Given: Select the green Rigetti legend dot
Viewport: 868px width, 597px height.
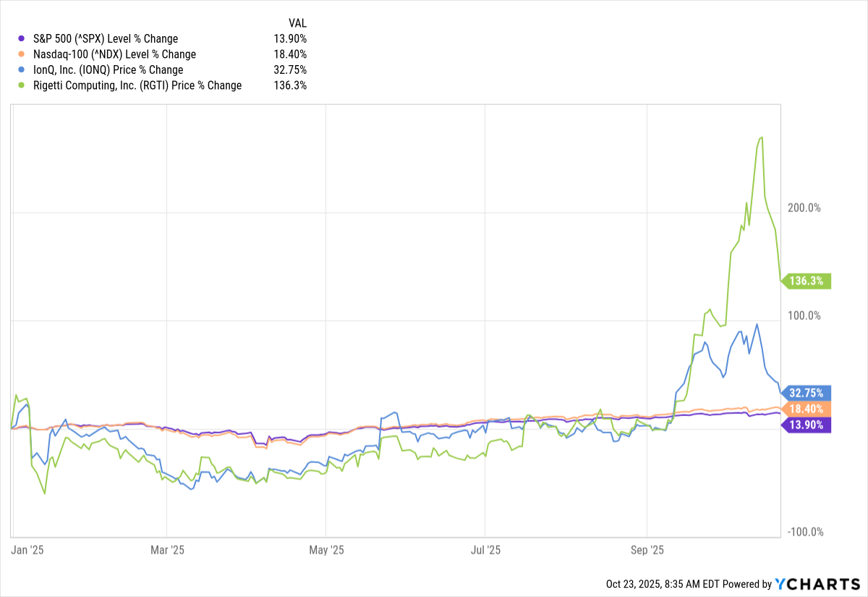Looking at the screenshot, I should click(20, 85).
